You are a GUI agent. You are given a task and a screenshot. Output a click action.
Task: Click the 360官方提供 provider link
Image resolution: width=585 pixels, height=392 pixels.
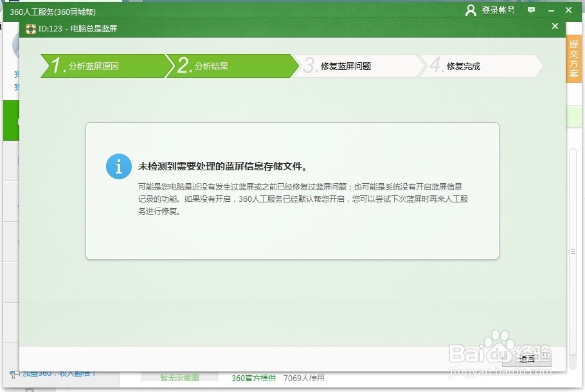253,379
